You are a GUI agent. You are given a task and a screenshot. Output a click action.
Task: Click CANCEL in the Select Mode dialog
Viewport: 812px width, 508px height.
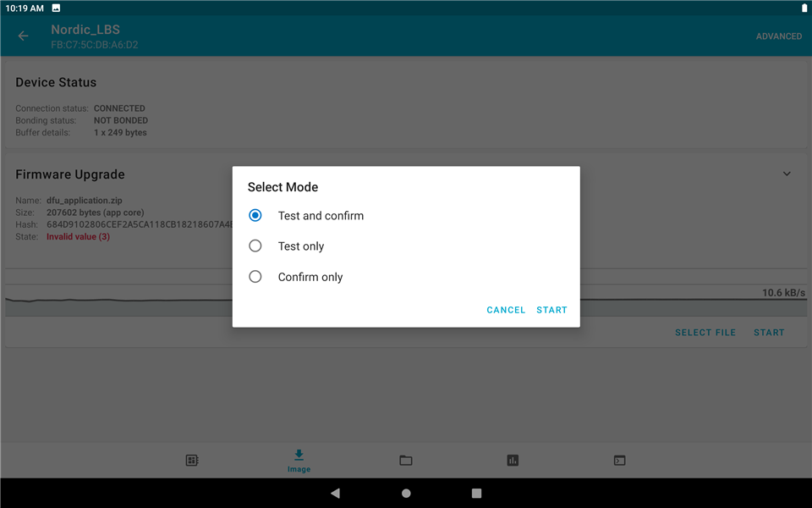point(506,310)
